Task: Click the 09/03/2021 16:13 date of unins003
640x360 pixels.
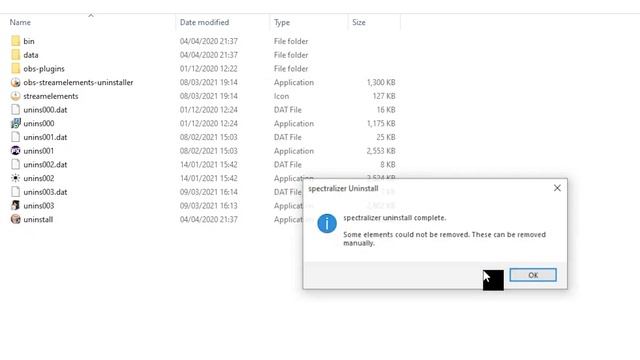Action: (x=209, y=206)
